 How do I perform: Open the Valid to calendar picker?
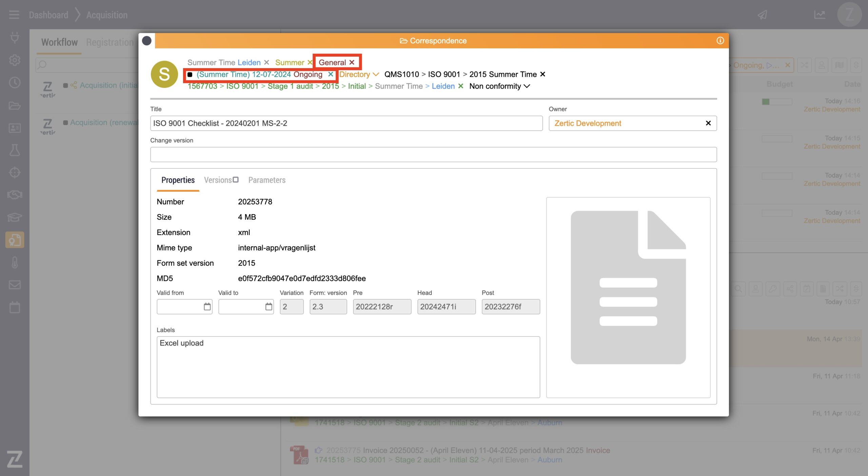pyautogui.click(x=269, y=307)
